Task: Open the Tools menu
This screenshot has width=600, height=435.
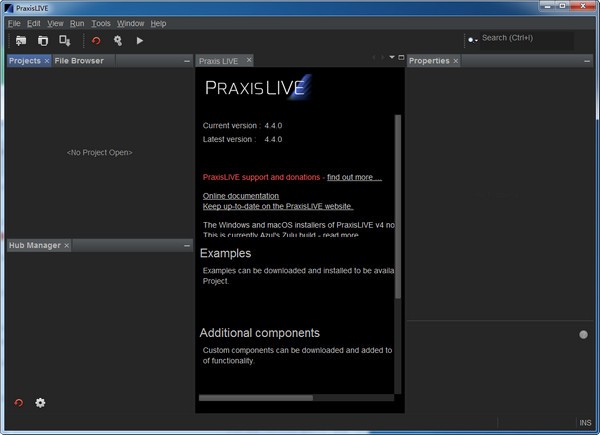Action: tap(101, 23)
